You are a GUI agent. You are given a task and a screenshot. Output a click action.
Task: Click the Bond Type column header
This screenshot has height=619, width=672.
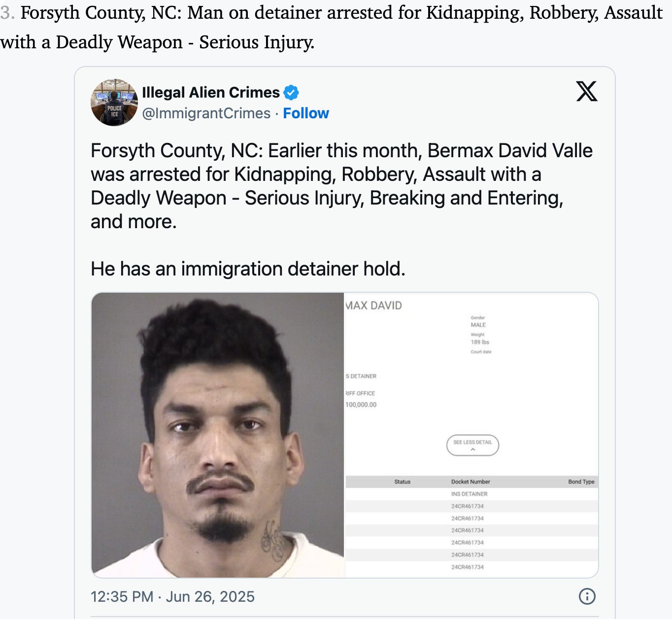(581, 481)
